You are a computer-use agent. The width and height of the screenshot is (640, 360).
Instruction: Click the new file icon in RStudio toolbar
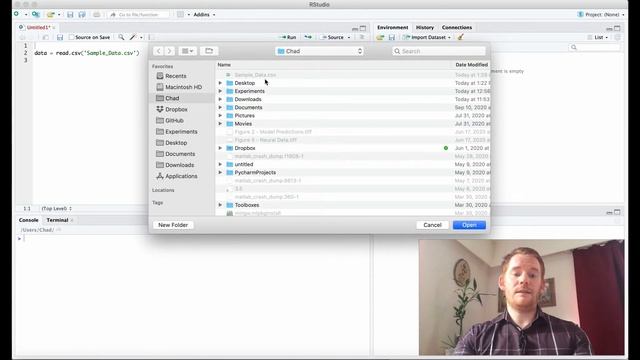tap(16, 14)
